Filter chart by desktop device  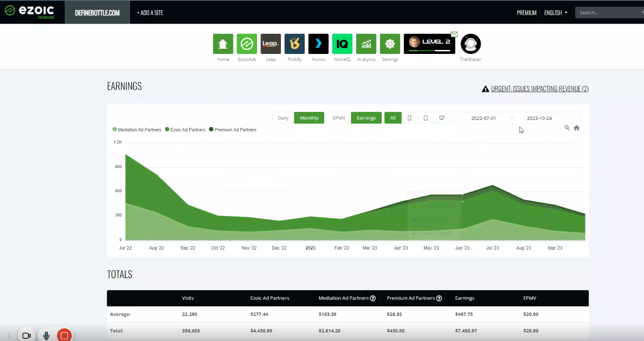(x=442, y=118)
